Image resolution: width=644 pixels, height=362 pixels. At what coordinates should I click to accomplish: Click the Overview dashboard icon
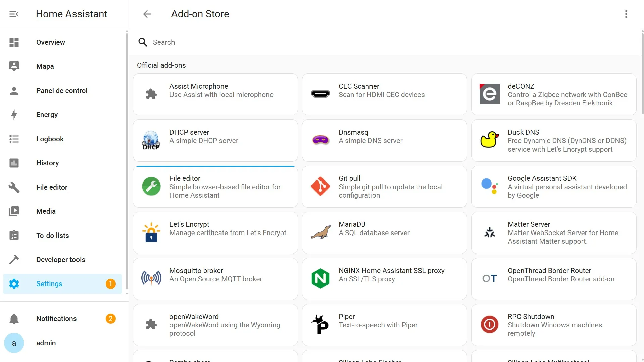tap(14, 42)
